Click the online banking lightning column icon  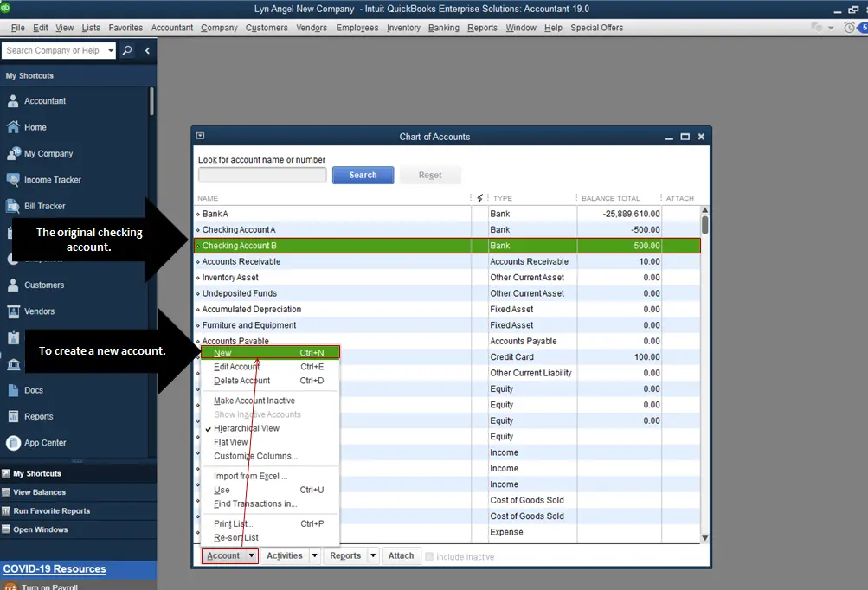click(479, 197)
